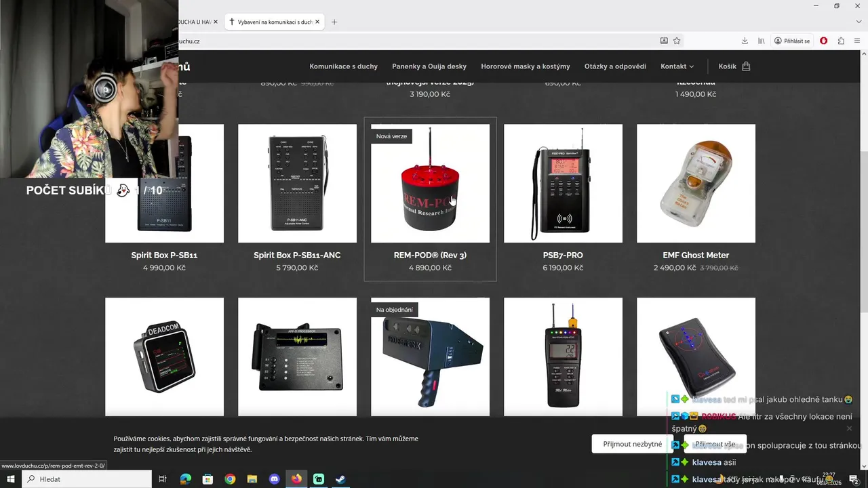Image resolution: width=868 pixels, height=488 pixels.
Task: Close the chat overlay with the X
Action: (x=849, y=428)
